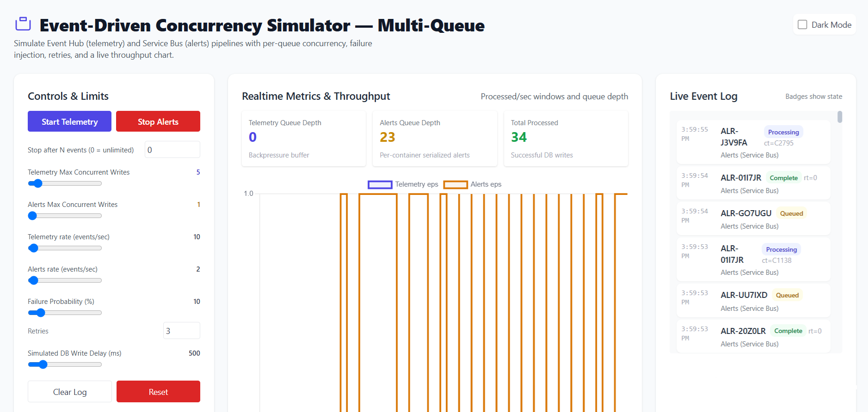The height and width of the screenshot is (412, 868).
Task: Select the ALR-GO7UGU queued log entry
Action: [x=753, y=219]
